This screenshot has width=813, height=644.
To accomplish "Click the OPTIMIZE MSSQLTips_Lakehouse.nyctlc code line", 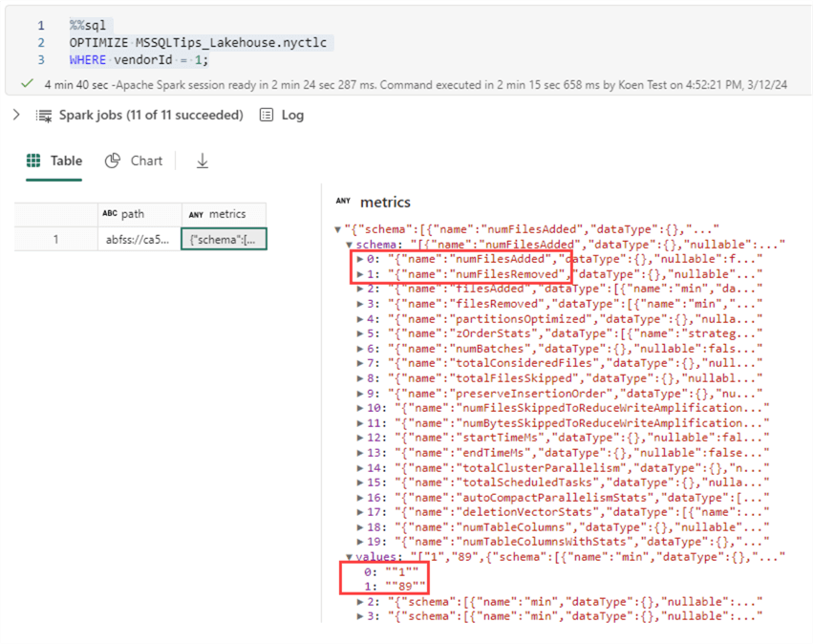I will 198,42.
